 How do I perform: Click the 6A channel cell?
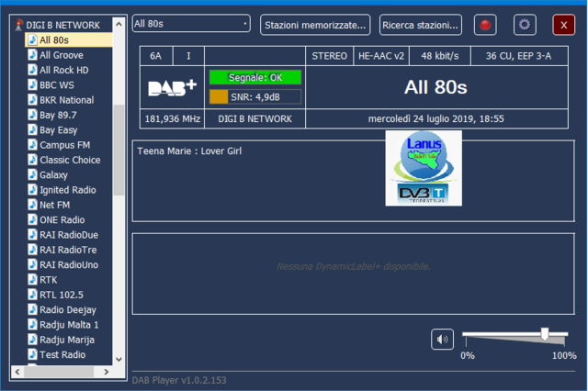pyautogui.click(x=156, y=56)
